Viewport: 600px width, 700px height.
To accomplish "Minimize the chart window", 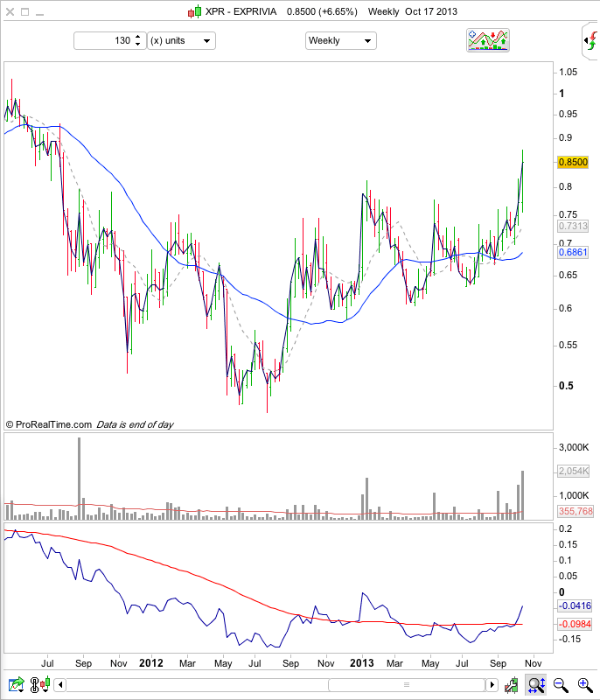I will click(x=39, y=14).
